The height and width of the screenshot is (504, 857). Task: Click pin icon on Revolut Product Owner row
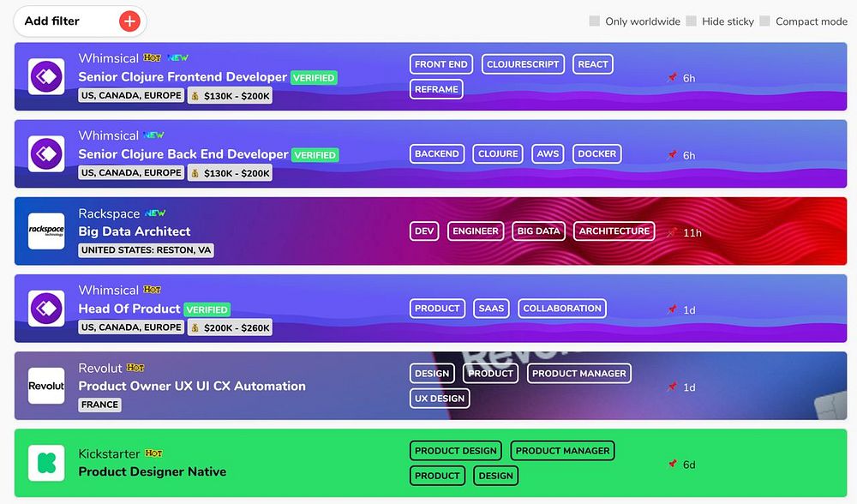[x=672, y=387]
